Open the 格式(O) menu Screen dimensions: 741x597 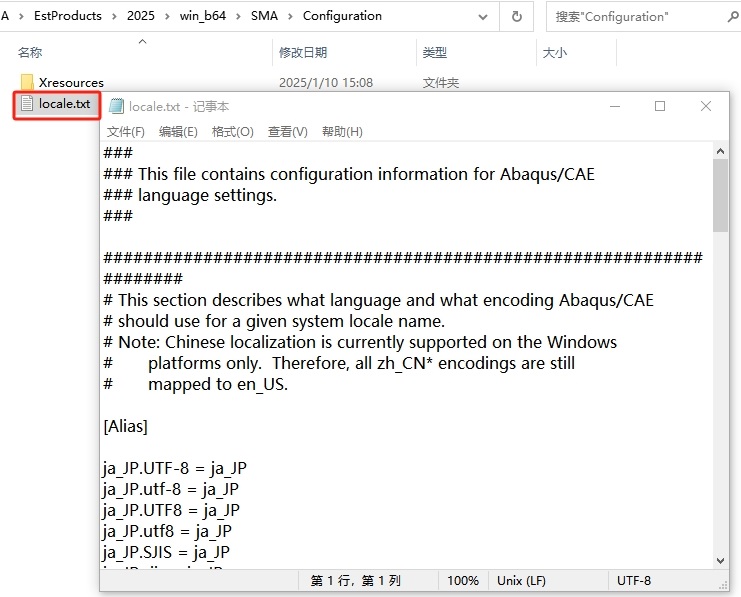click(x=232, y=132)
